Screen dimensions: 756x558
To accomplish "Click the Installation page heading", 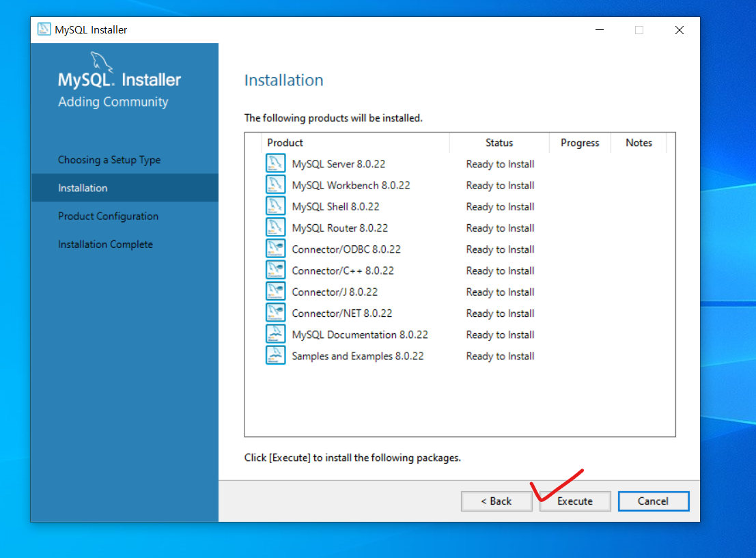I will (283, 80).
